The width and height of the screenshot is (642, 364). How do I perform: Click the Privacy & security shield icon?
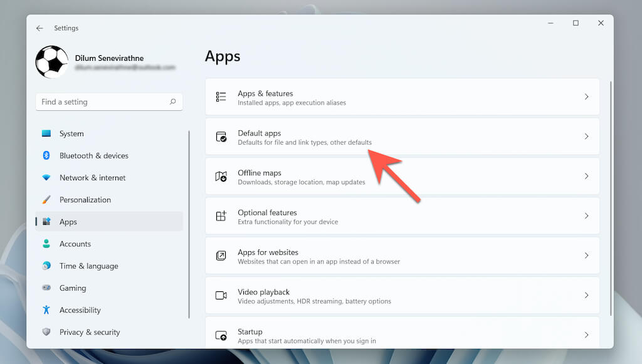point(46,331)
